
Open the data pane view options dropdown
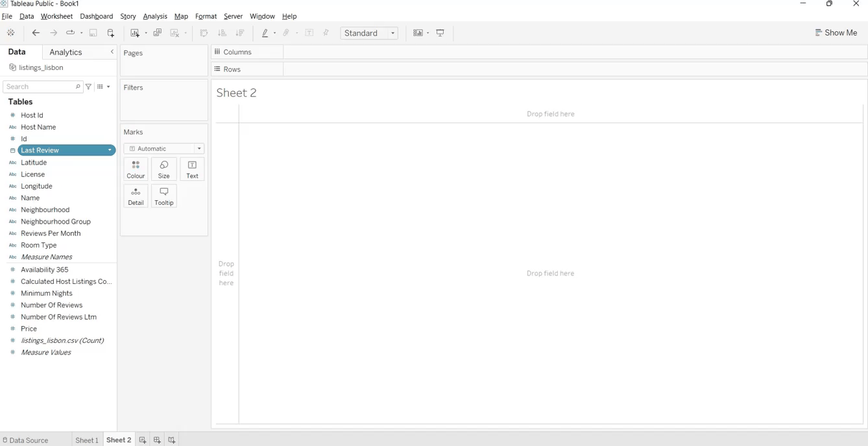click(x=104, y=87)
